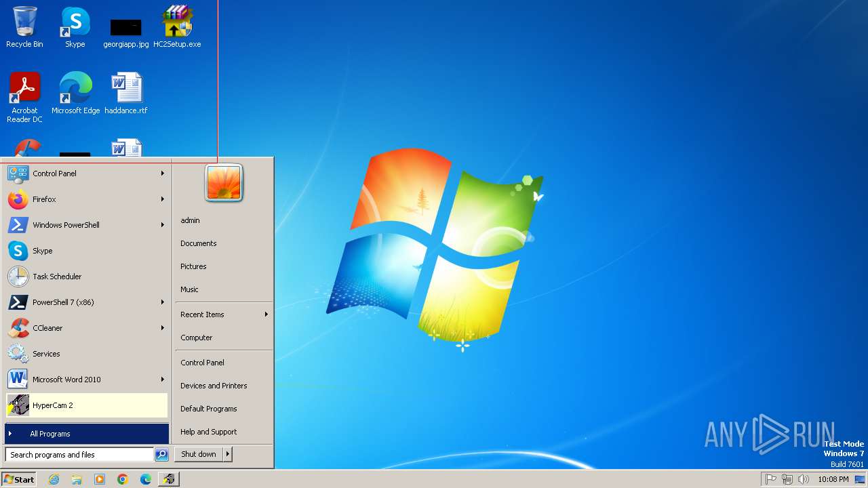Viewport: 868px width, 488px height.
Task: Open Task Scheduler from Start menu
Action: click(x=86, y=277)
